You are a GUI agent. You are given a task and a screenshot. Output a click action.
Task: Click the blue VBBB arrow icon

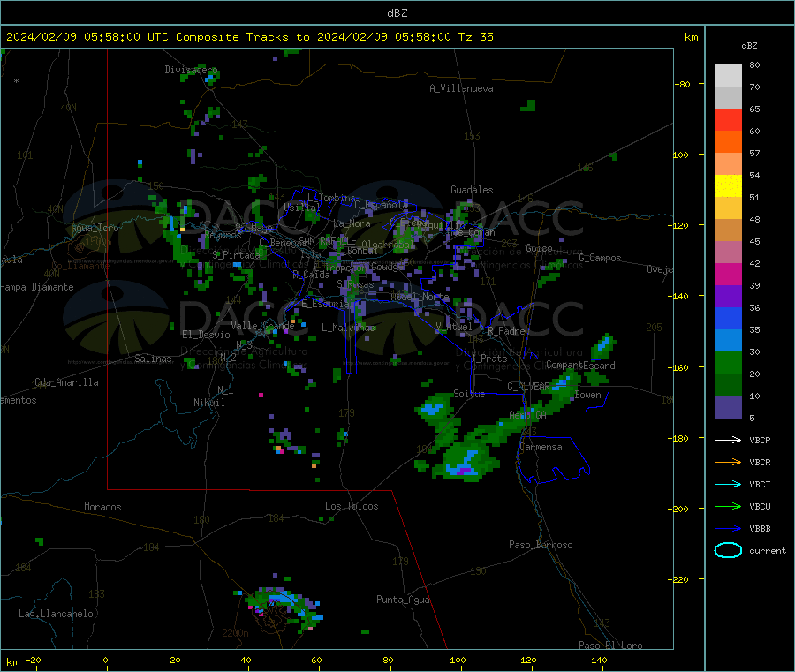point(728,529)
